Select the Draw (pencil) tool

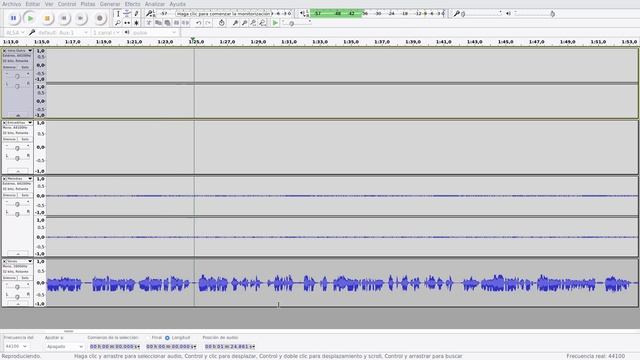click(x=136, y=13)
